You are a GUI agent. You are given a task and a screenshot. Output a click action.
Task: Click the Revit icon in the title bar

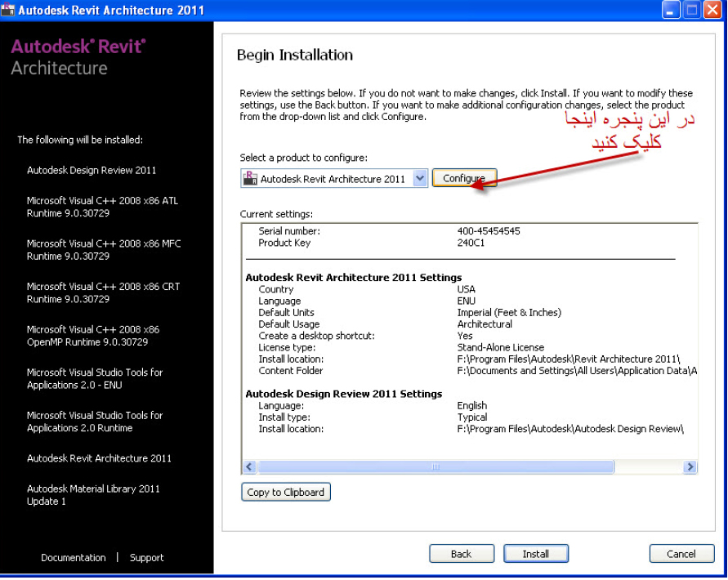pyautogui.click(x=9, y=11)
